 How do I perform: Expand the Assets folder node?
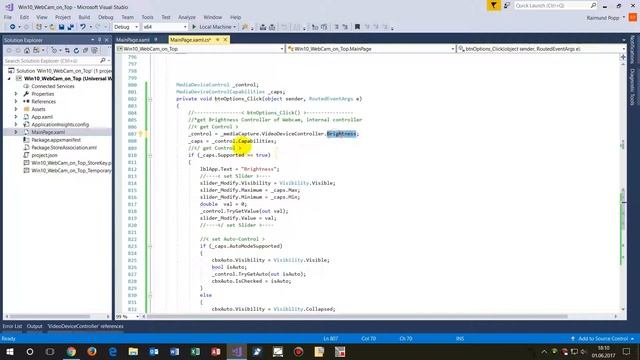tap(16, 109)
